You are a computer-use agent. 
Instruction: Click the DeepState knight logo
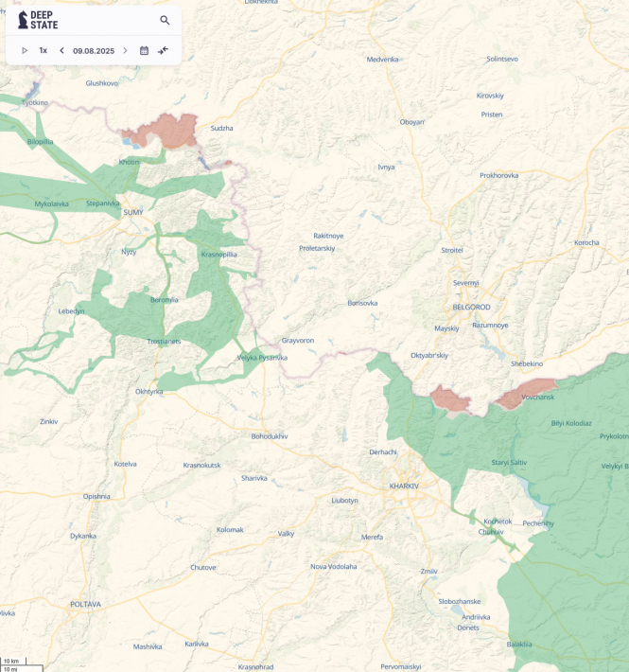point(23,20)
